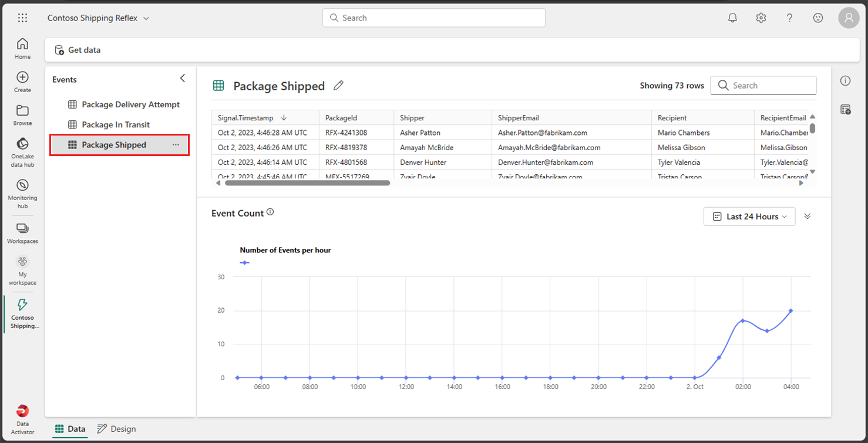Screen dimensions: 868x443
Task: Click the chart data point at 02:00
Action: coord(743,320)
